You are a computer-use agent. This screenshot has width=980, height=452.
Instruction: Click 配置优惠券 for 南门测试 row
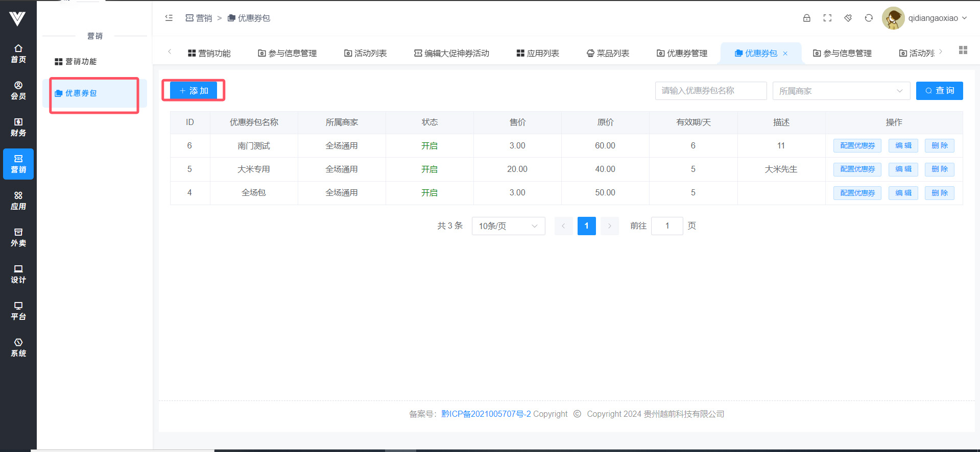(857, 146)
